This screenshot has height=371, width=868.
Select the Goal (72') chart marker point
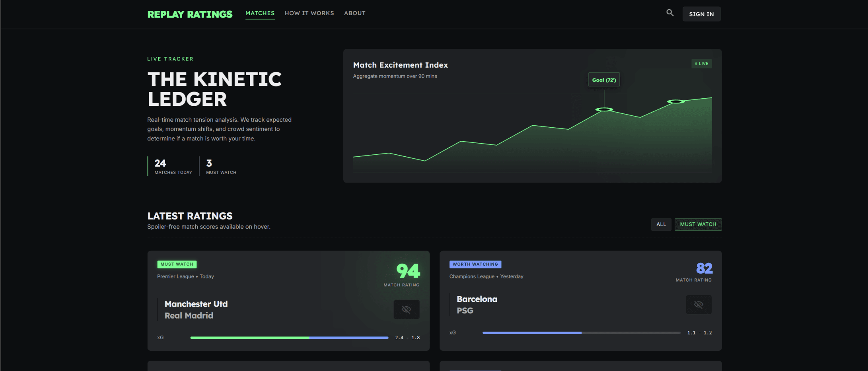click(x=604, y=109)
